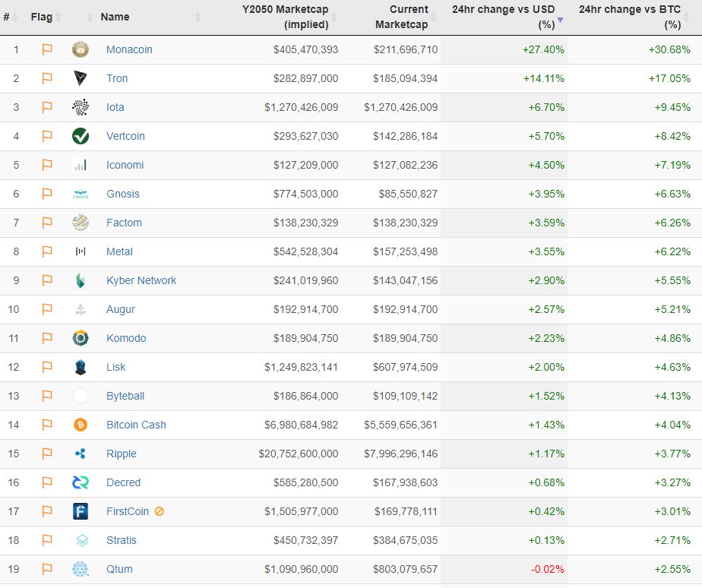Viewport: 702px width, 588px height.
Task: Open the FirstCoin link
Action: point(127,511)
